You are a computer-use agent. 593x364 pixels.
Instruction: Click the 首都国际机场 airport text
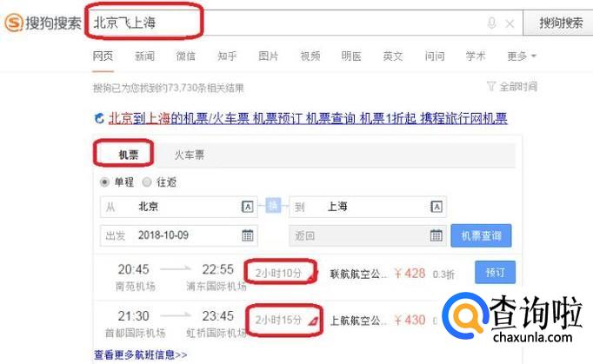point(136,333)
